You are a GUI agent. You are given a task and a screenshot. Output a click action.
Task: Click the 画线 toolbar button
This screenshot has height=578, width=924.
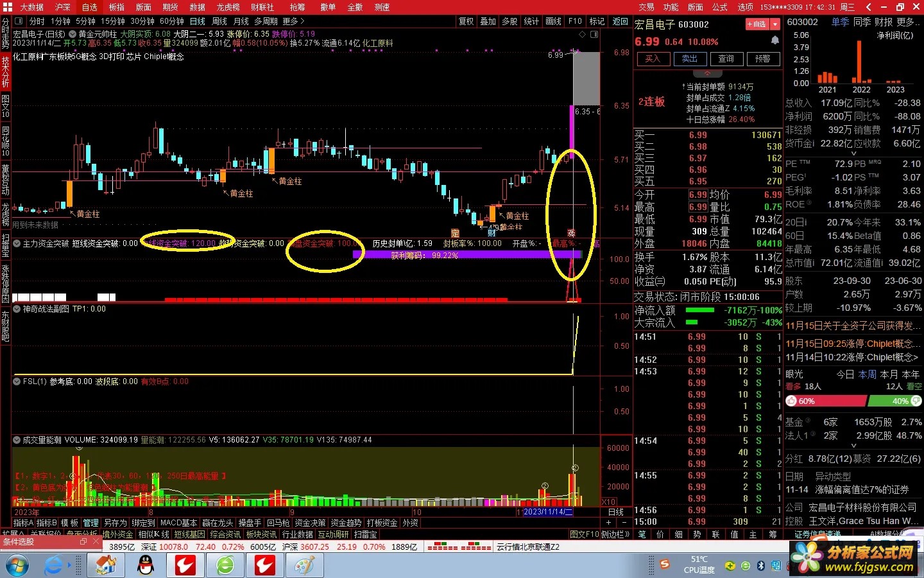click(553, 21)
